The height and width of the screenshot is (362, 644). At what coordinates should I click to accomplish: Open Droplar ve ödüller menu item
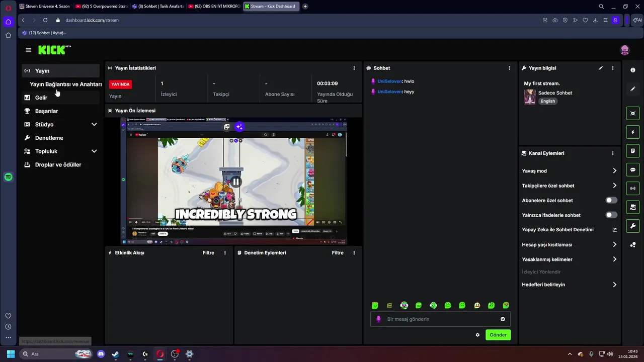pos(61,164)
